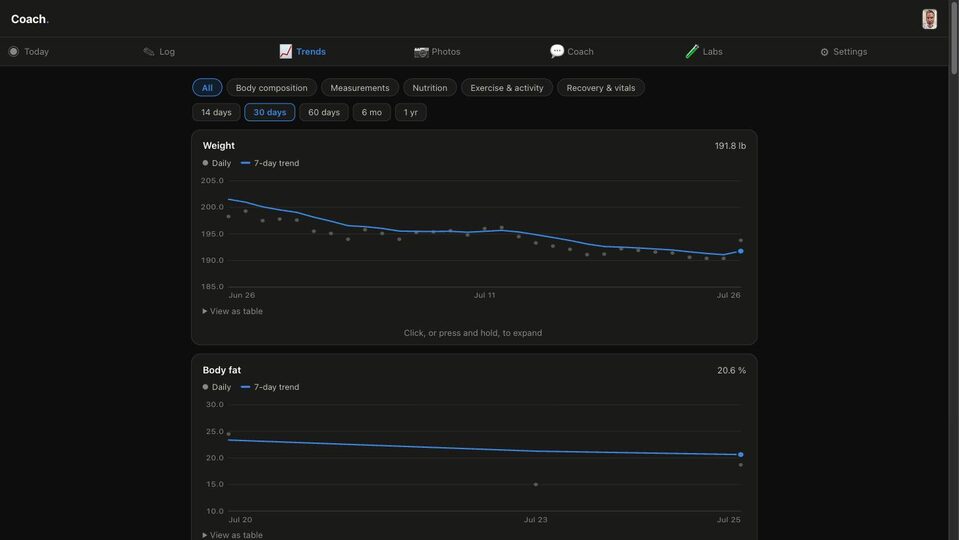Select the Trends tab label
The width and height of the screenshot is (959, 540).
coord(311,51)
